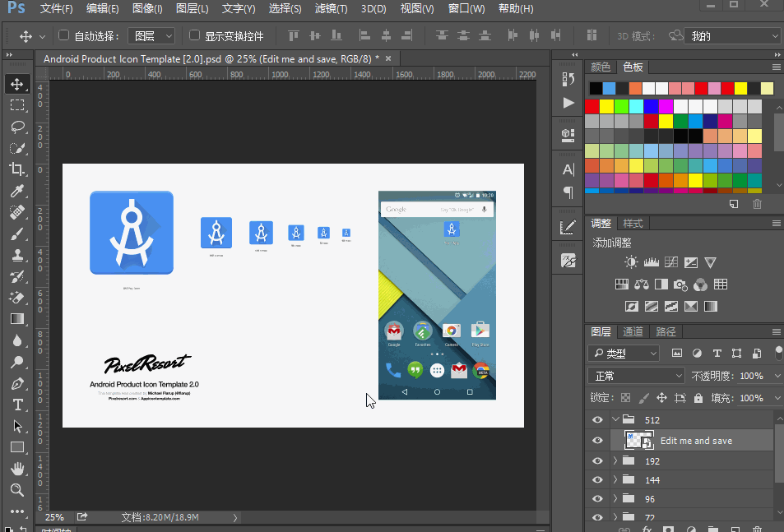Open the fill 100% dropdown arrow
The image size is (784, 532).
point(777,398)
